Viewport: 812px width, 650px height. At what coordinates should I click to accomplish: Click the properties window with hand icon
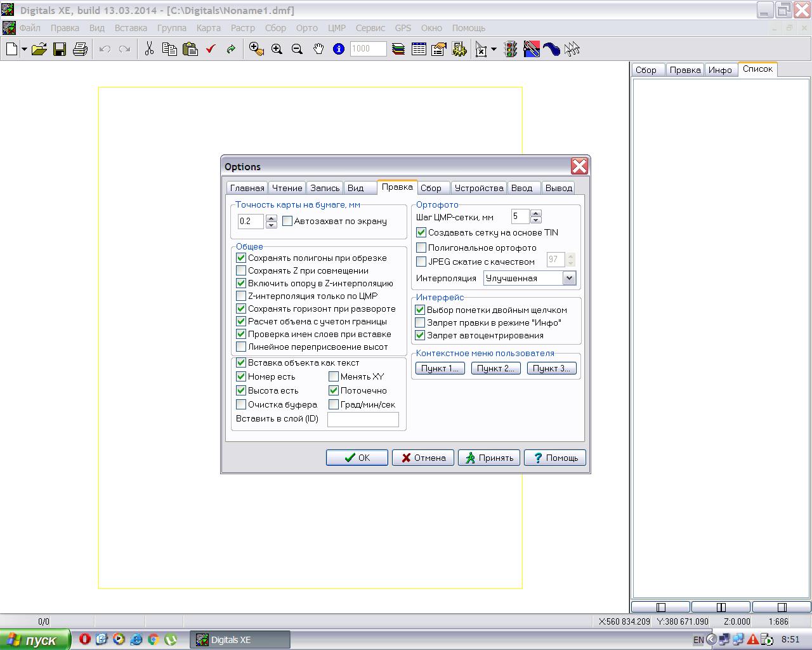coord(439,49)
